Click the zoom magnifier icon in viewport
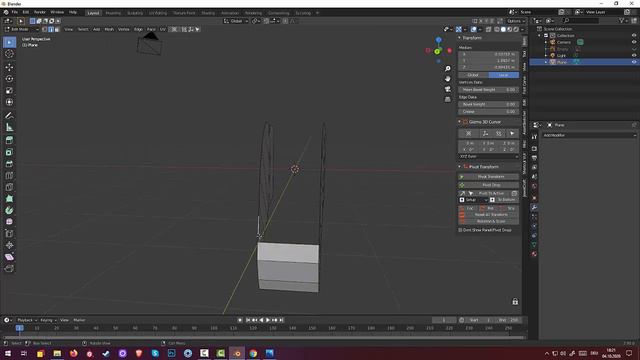640x360 pixels. (448, 69)
